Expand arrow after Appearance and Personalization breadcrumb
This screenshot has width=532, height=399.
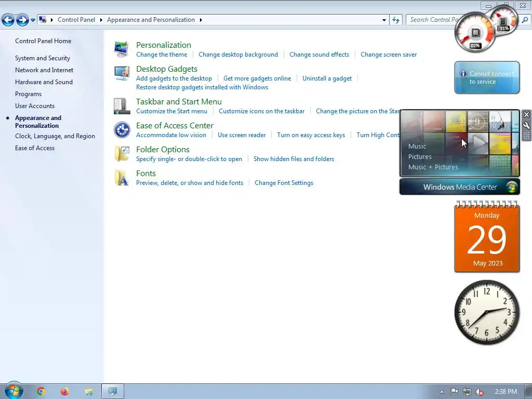pos(201,20)
